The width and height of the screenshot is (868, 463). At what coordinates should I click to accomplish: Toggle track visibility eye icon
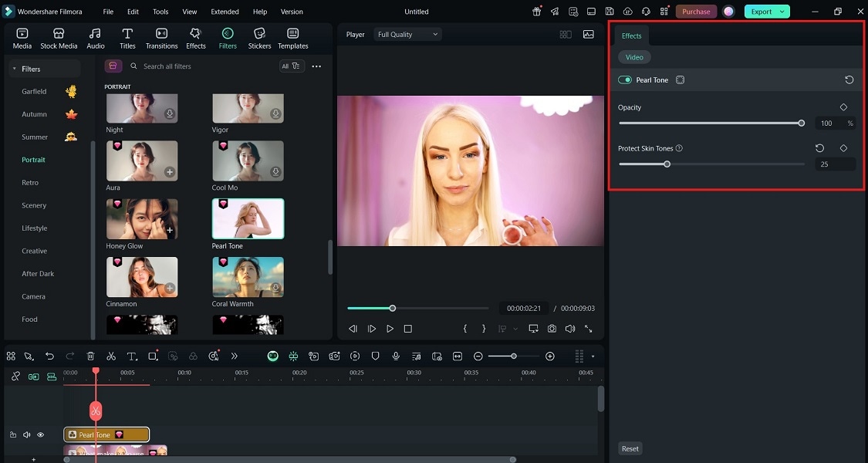(40, 434)
